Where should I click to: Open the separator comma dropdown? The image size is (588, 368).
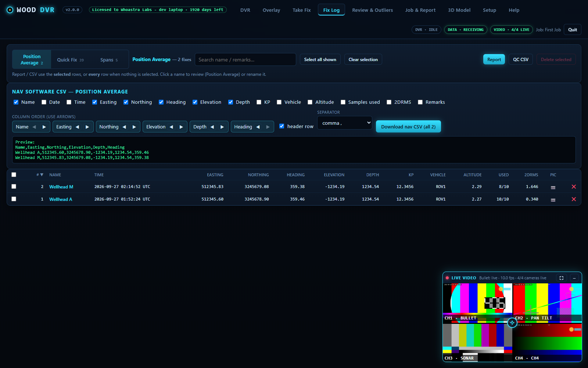[x=345, y=123]
